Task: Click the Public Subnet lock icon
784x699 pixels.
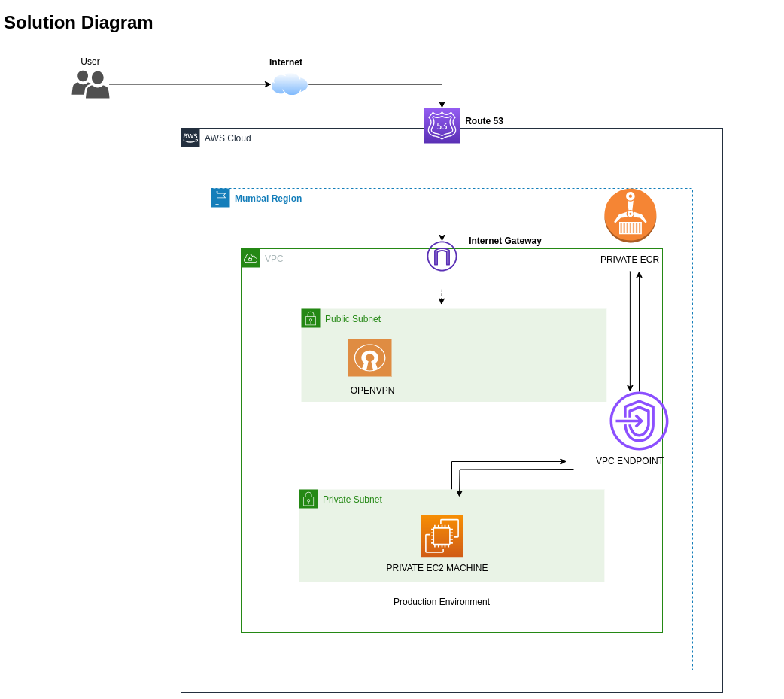Action: tap(311, 318)
